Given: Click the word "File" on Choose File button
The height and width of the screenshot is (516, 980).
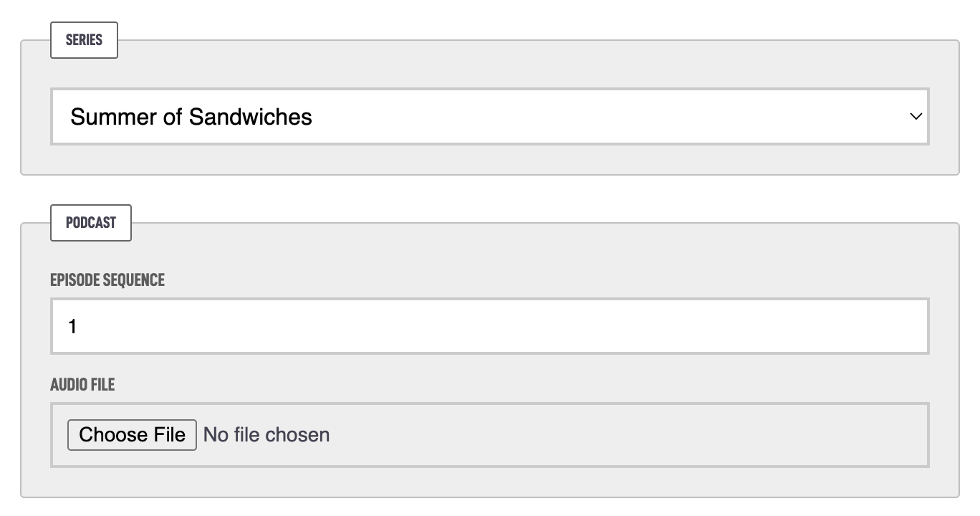Looking at the screenshot, I should coord(170,434).
